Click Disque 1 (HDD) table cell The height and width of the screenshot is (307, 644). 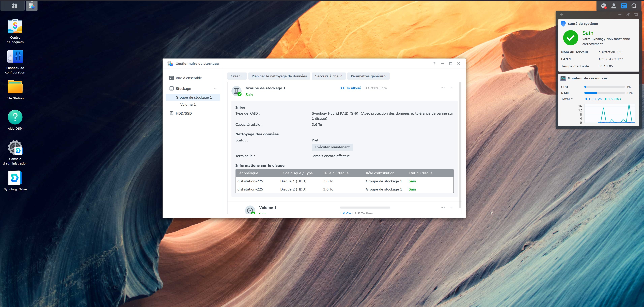(293, 181)
